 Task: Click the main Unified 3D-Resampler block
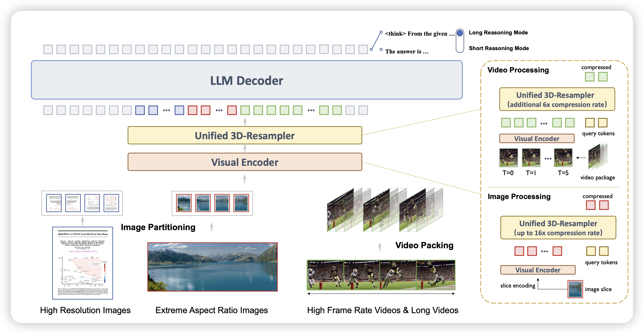[x=245, y=136]
